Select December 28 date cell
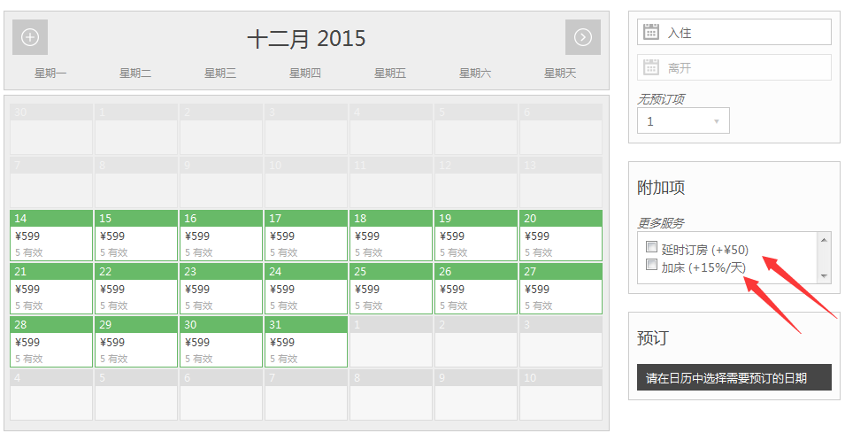Image resolution: width=868 pixels, height=441 pixels. (51, 342)
